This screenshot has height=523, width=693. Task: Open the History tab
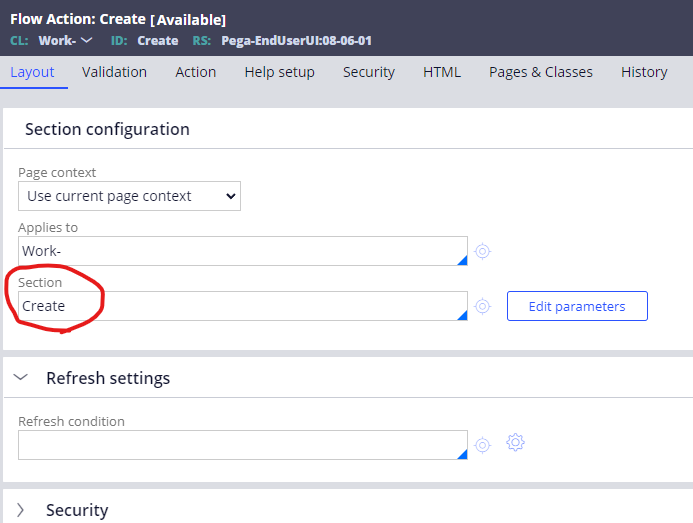(644, 72)
